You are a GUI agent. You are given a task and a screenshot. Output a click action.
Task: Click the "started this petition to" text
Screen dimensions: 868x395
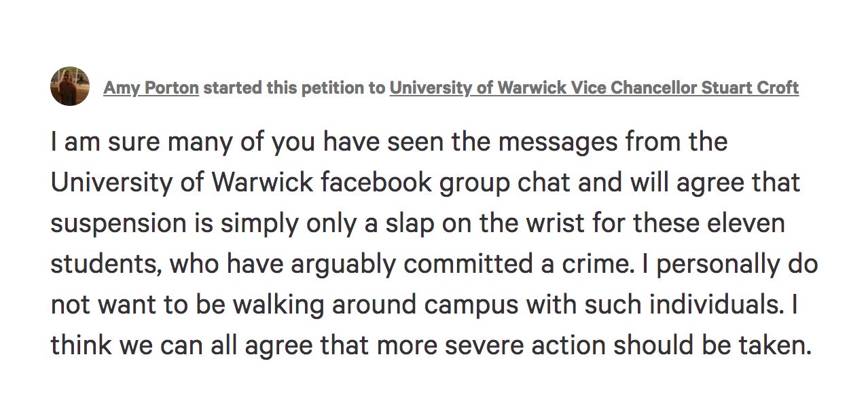tap(294, 88)
